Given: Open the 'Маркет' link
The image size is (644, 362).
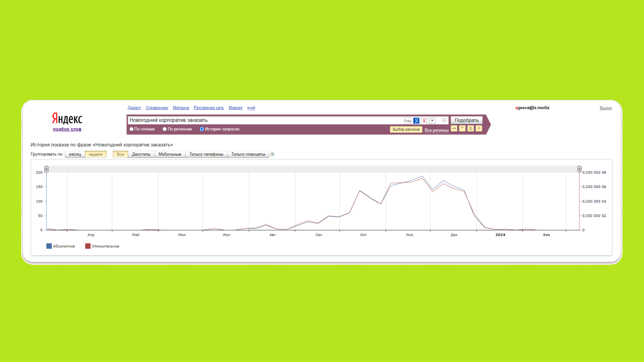Looking at the screenshot, I should pyautogui.click(x=235, y=108).
